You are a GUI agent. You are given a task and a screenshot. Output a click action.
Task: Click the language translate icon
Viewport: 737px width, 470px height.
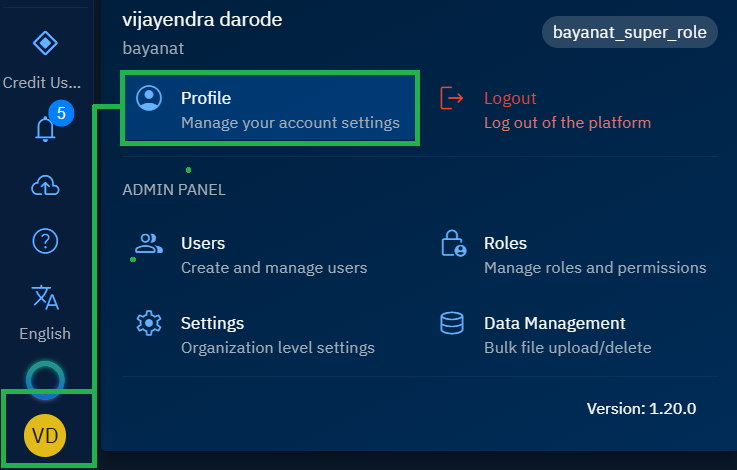coord(45,297)
